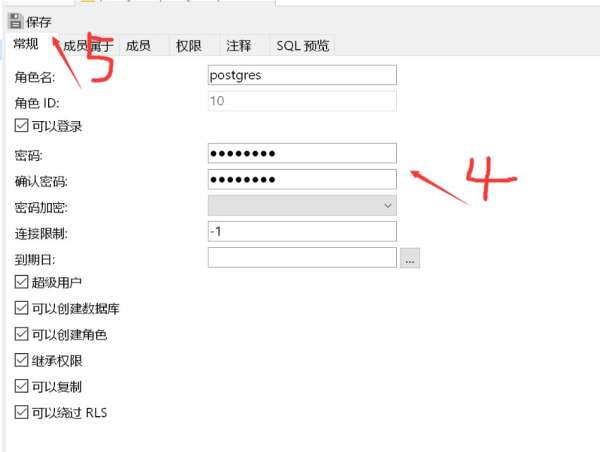
Task: Open the 成员属于 tab
Action: click(88, 46)
